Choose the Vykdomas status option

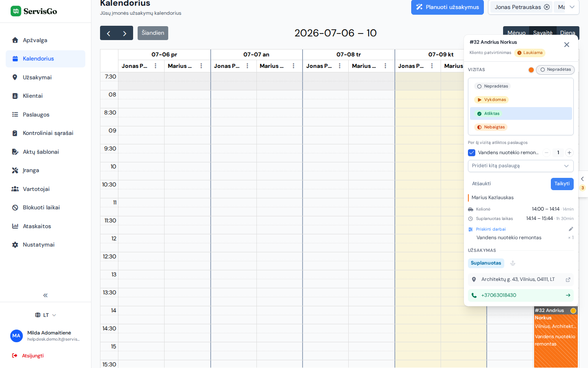click(492, 100)
